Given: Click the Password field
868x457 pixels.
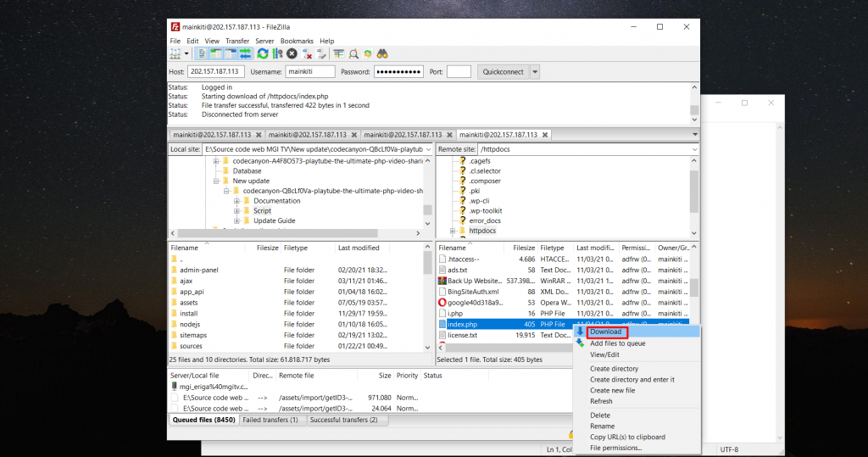Looking at the screenshot, I should pyautogui.click(x=398, y=71).
